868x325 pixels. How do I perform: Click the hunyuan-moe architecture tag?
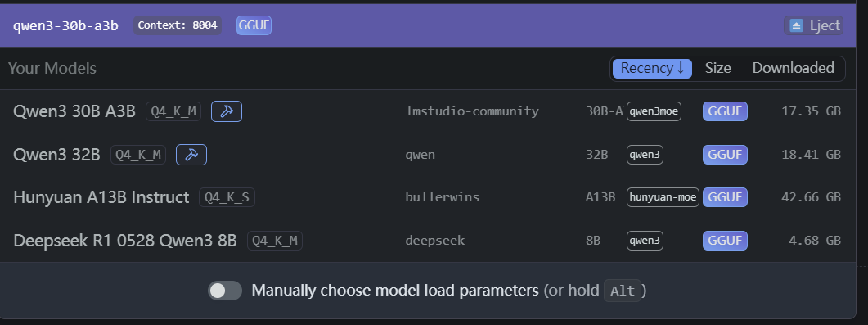(x=663, y=197)
